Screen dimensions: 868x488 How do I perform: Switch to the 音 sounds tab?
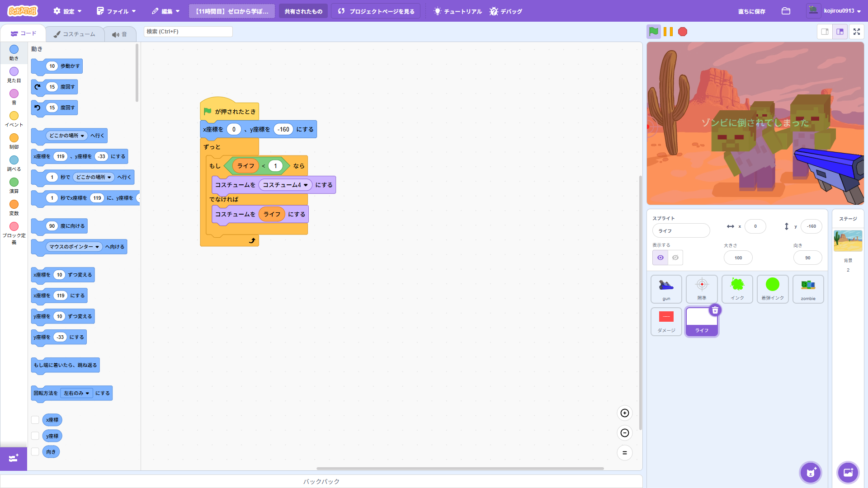click(x=120, y=34)
